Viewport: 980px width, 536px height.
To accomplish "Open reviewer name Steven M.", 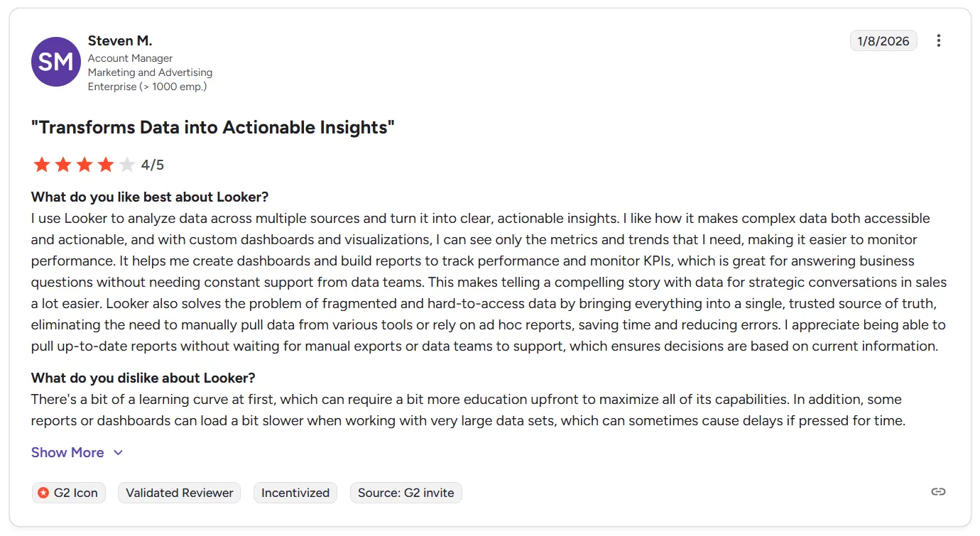I will 119,40.
